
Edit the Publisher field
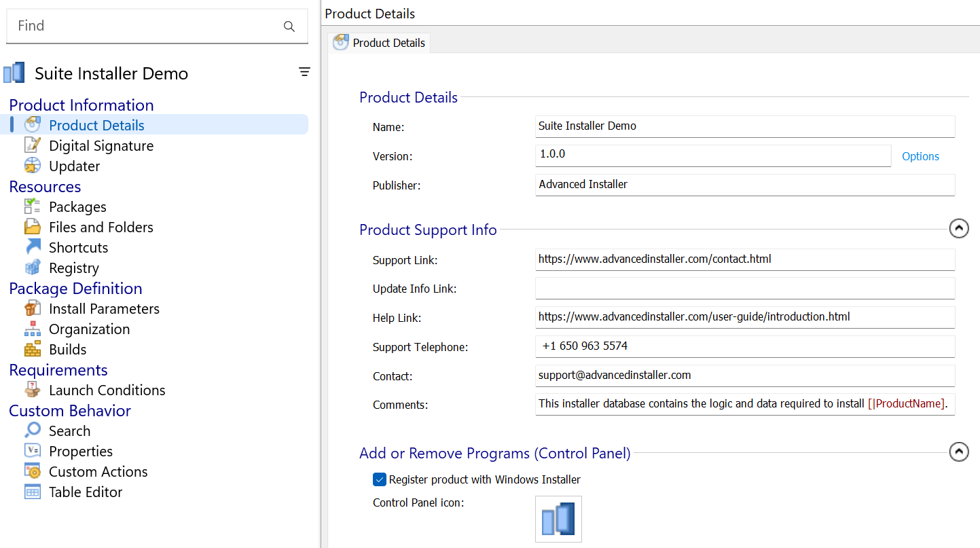click(x=745, y=185)
